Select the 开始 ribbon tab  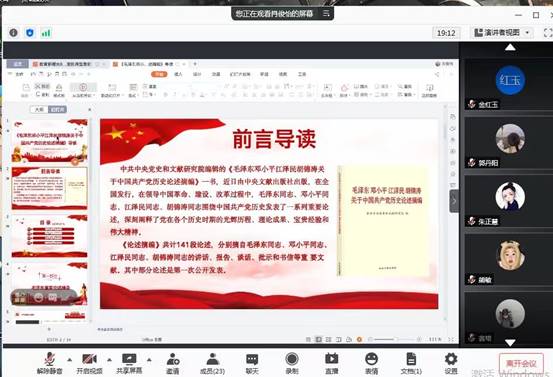pos(159,74)
